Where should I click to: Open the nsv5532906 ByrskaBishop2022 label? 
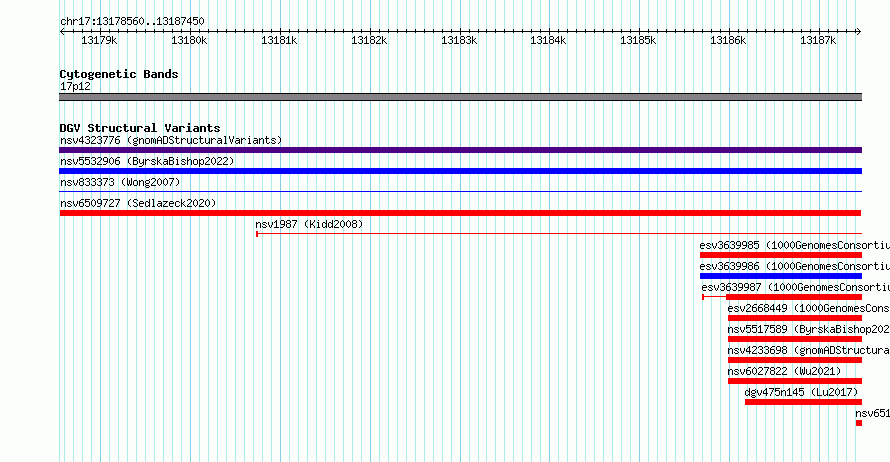click(147, 161)
